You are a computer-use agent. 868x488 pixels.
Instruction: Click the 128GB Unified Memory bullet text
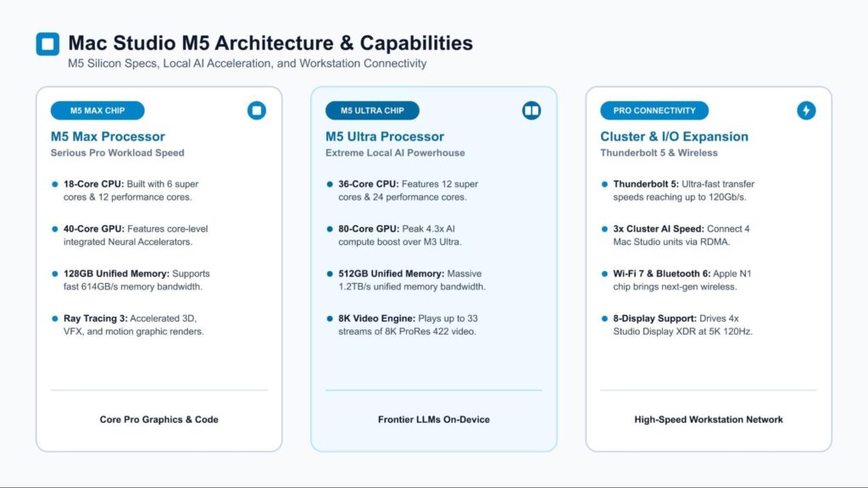point(136,280)
